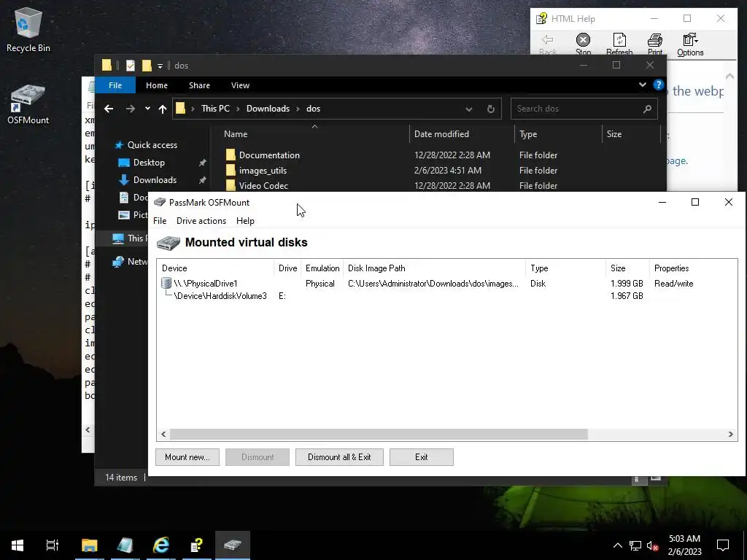
Task: Click the properties checkmark quick access icon
Action: pyautogui.click(x=130, y=65)
